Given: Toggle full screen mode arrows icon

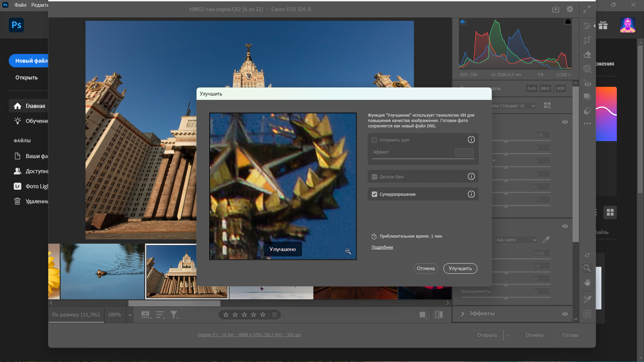Looking at the screenshot, I should coord(587,9).
